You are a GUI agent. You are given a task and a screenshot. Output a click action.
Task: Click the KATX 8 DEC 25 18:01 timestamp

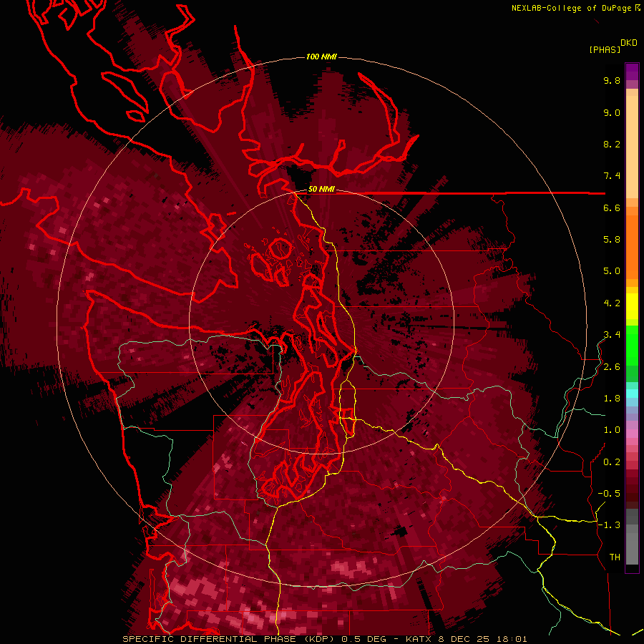click(466, 639)
